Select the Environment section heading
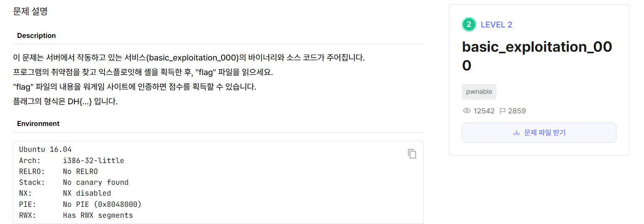 coord(38,124)
